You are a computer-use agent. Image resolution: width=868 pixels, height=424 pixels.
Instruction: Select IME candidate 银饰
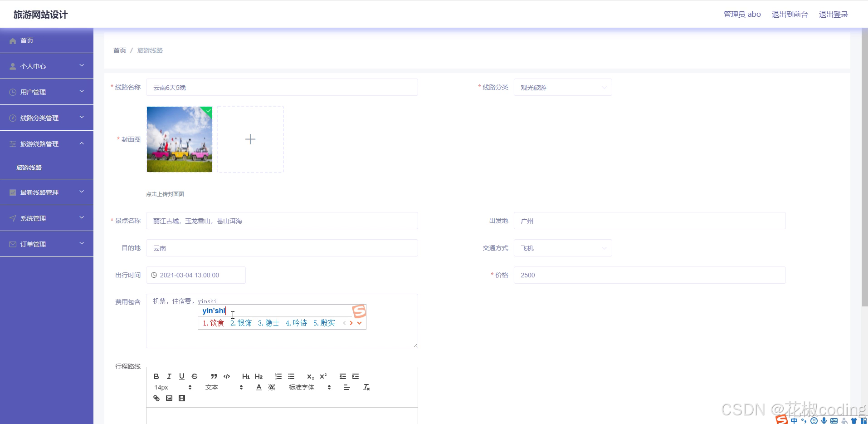[241, 323]
